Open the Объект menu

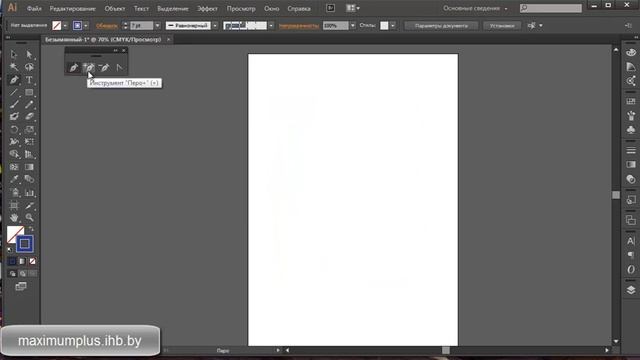pos(115,9)
